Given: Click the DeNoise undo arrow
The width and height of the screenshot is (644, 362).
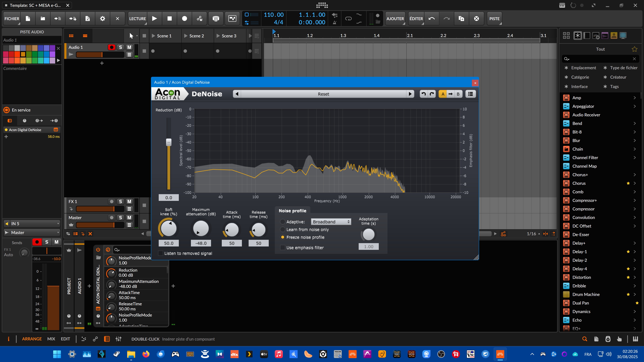Looking at the screenshot, I should point(424,94).
